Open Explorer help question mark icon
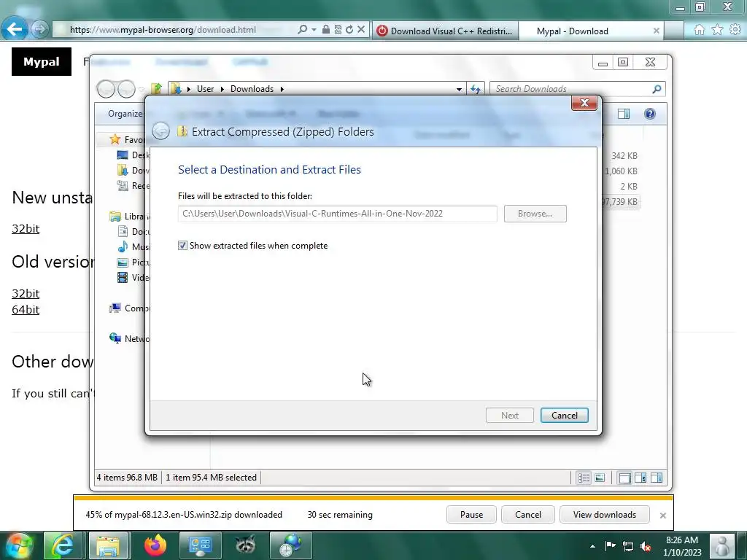 [x=650, y=114]
